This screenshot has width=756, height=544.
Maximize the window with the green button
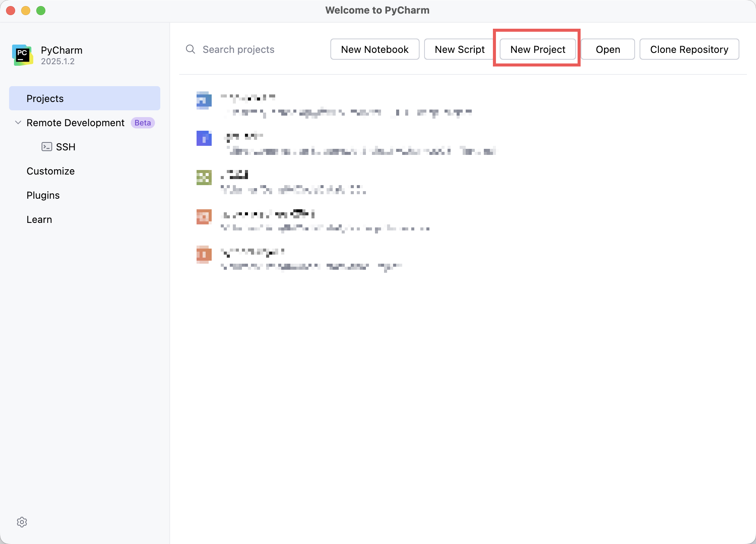pos(41,11)
